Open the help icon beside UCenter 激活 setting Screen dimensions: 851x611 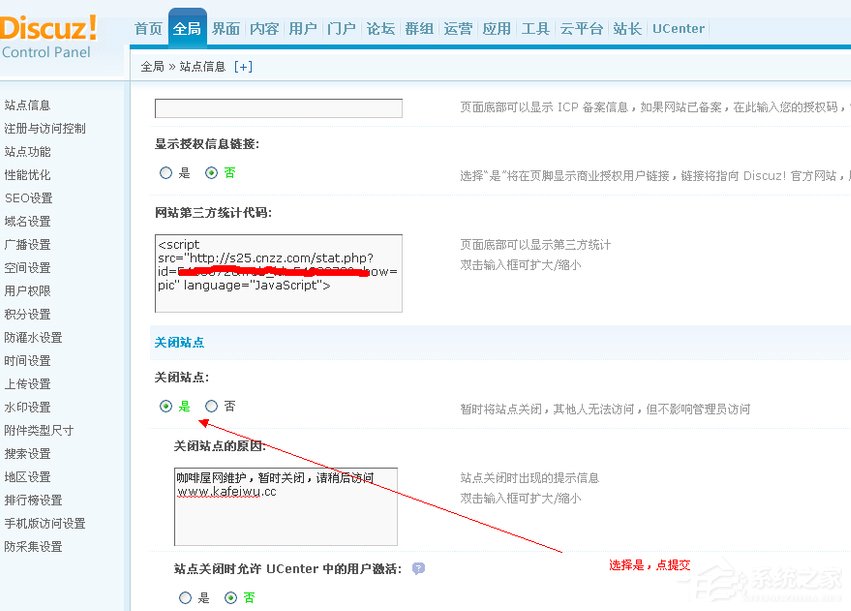(x=418, y=568)
